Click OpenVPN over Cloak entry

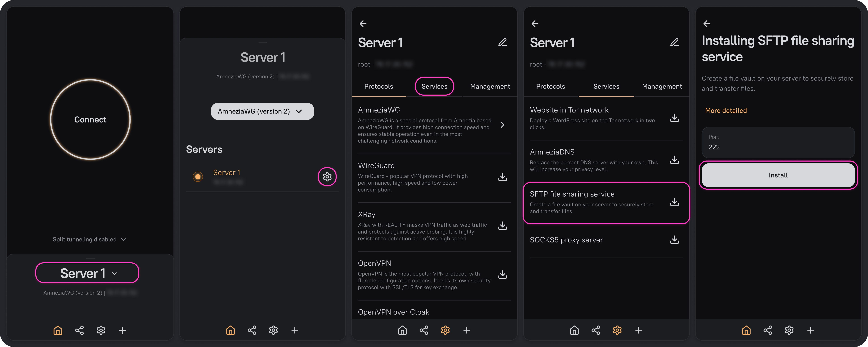(x=394, y=312)
